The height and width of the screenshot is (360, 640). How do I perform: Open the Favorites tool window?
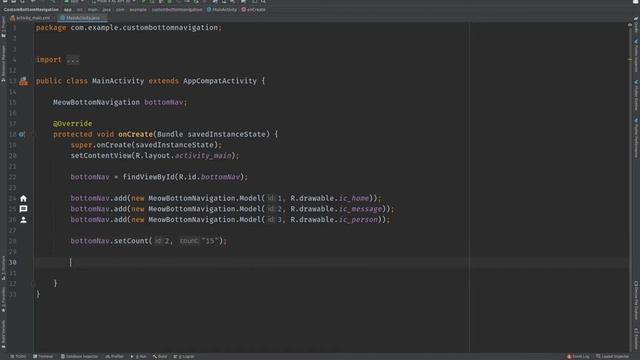click(3, 300)
